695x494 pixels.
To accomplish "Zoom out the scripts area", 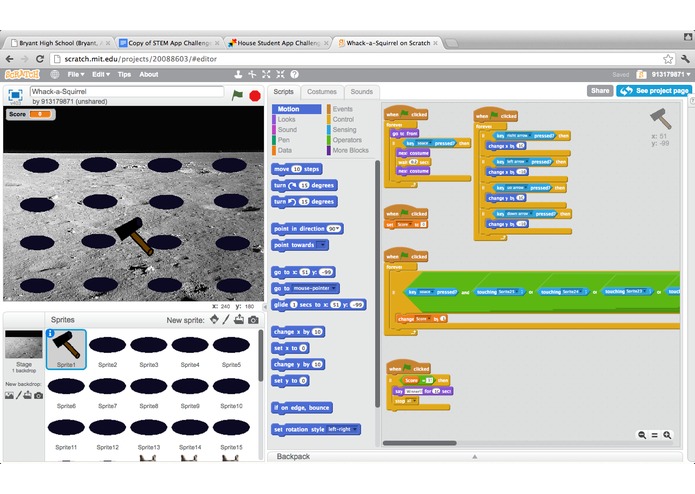I will click(642, 435).
